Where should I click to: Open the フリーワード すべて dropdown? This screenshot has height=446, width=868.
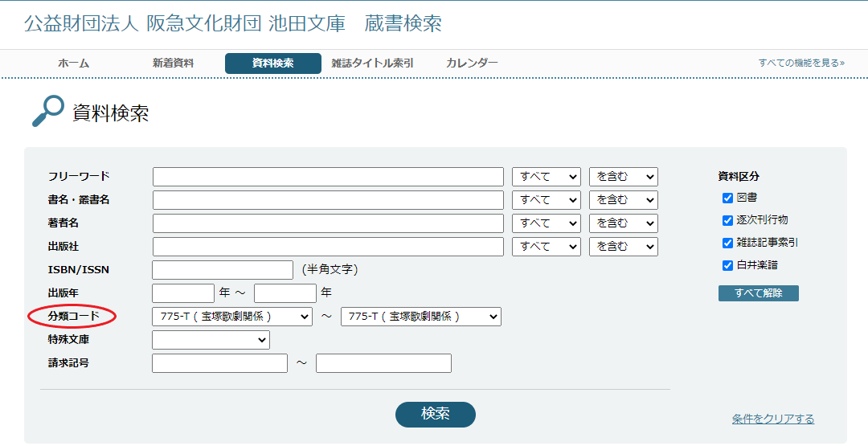pyautogui.click(x=547, y=177)
